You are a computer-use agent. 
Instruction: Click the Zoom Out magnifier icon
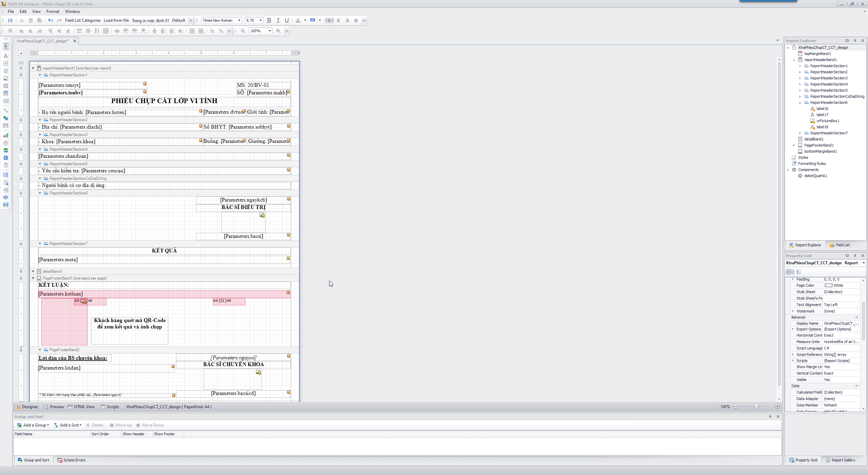243,31
